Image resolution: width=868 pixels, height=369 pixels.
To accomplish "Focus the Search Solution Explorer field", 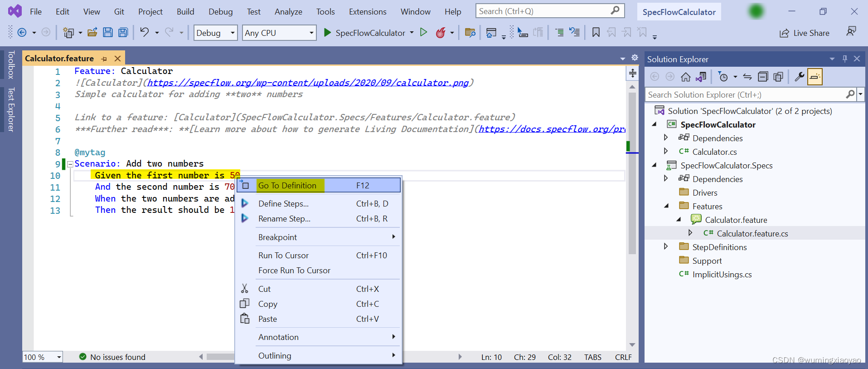I will click(x=751, y=94).
